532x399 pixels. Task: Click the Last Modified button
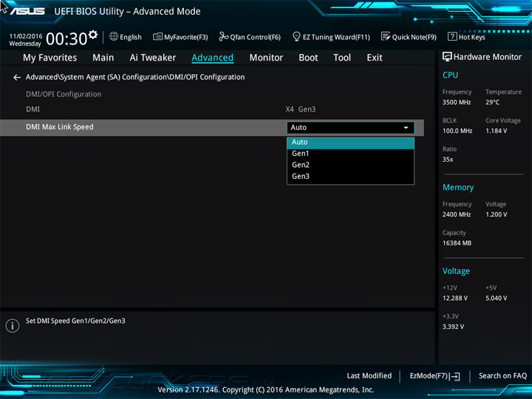tap(369, 376)
